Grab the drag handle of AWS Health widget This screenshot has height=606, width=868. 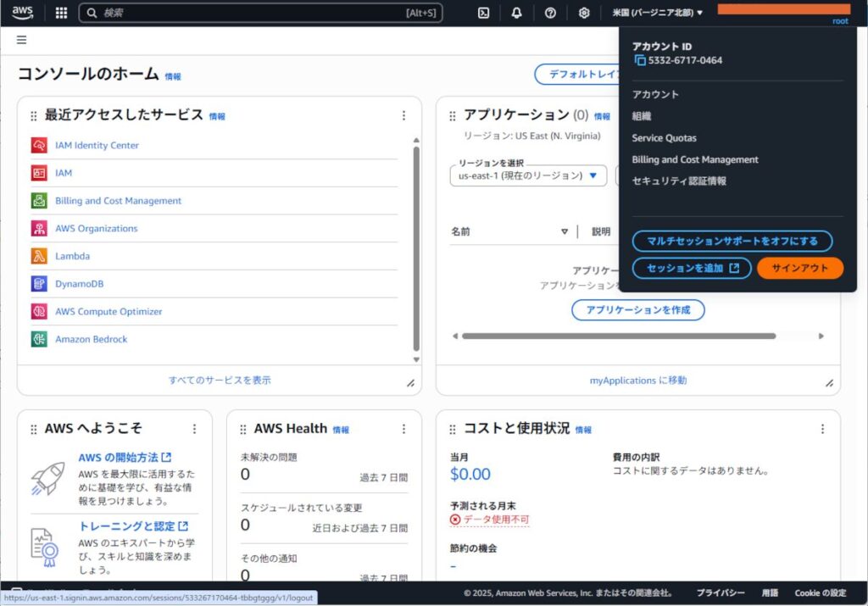click(243, 430)
